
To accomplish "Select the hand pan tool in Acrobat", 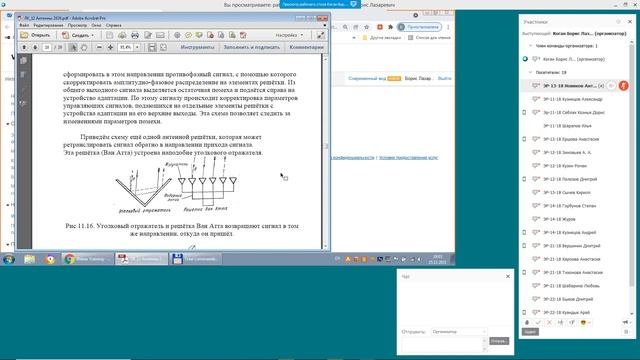I will click(x=84, y=47).
